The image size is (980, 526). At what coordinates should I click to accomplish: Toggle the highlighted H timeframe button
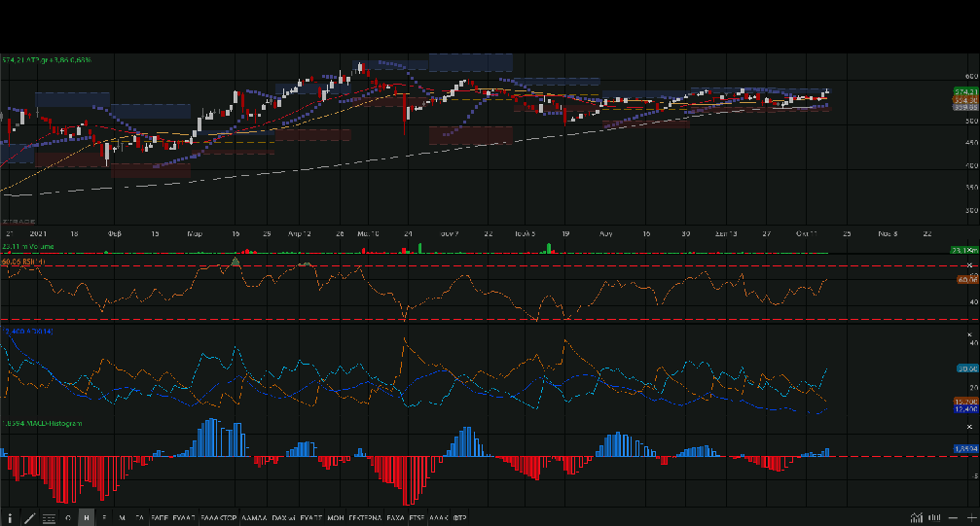(x=87, y=518)
